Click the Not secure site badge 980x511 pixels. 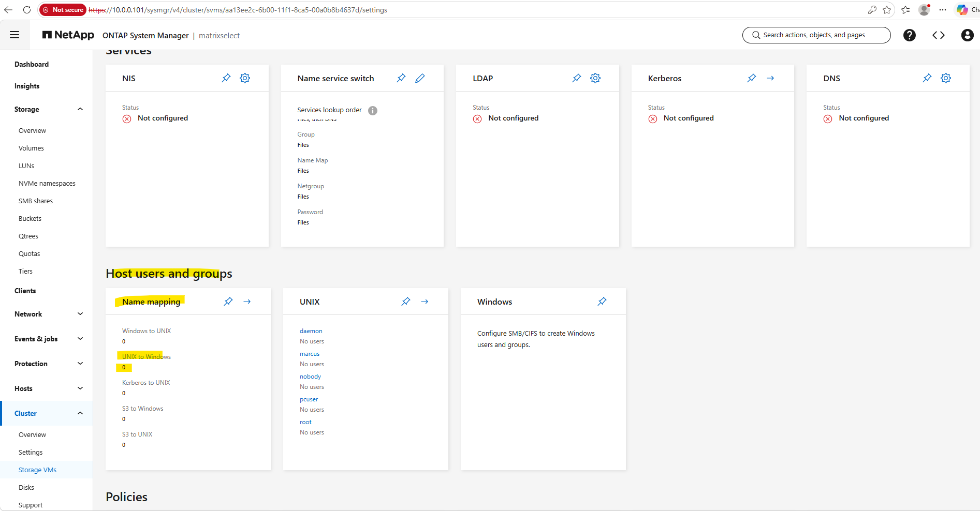click(x=63, y=10)
